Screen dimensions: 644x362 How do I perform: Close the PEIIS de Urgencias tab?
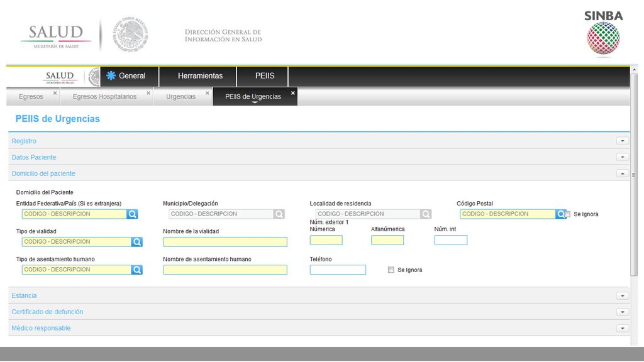pyautogui.click(x=293, y=93)
